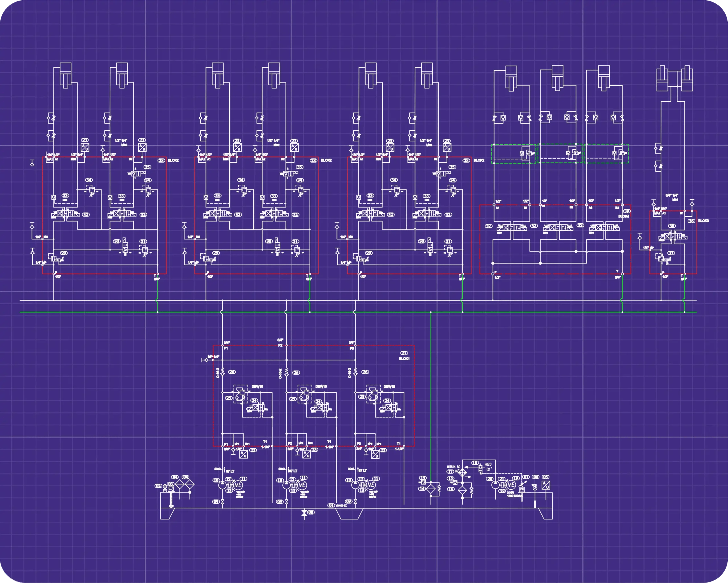Select the middle check valve numbered 26
Viewport: 728px width, 583px height.
(x=287, y=372)
